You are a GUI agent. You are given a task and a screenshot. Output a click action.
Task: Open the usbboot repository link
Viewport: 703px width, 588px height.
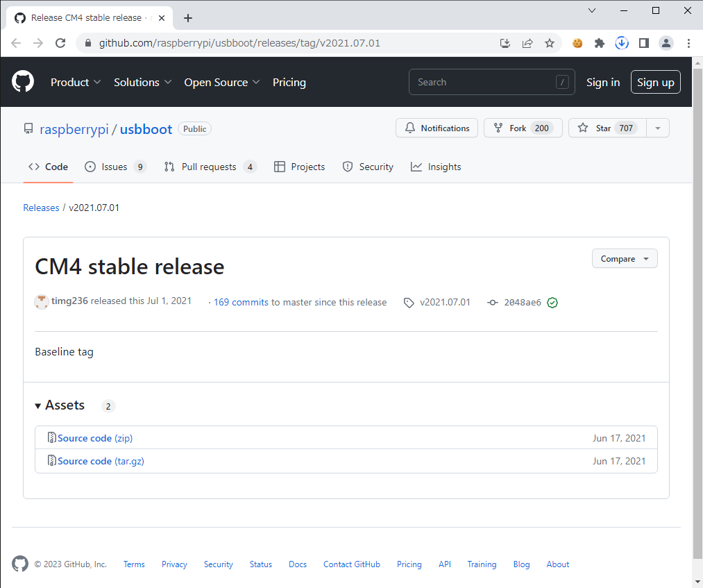pyautogui.click(x=146, y=129)
